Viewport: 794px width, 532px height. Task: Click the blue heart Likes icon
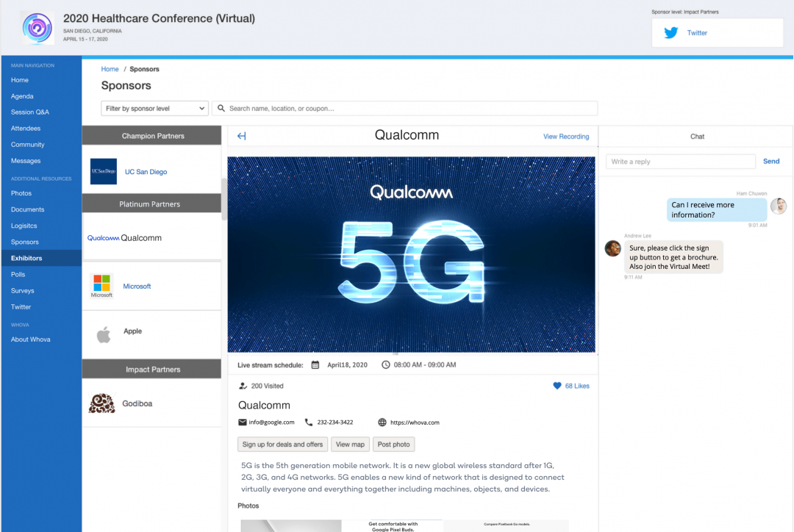pos(557,386)
